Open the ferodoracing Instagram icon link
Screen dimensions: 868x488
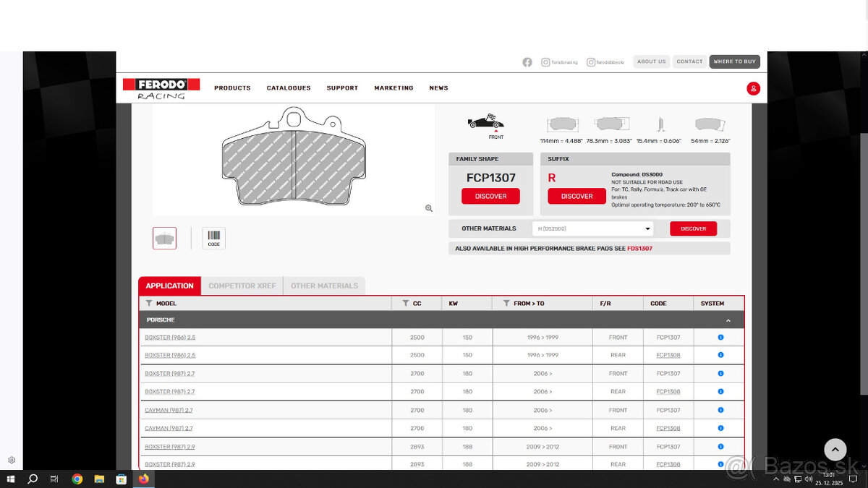(x=545, y=62)
